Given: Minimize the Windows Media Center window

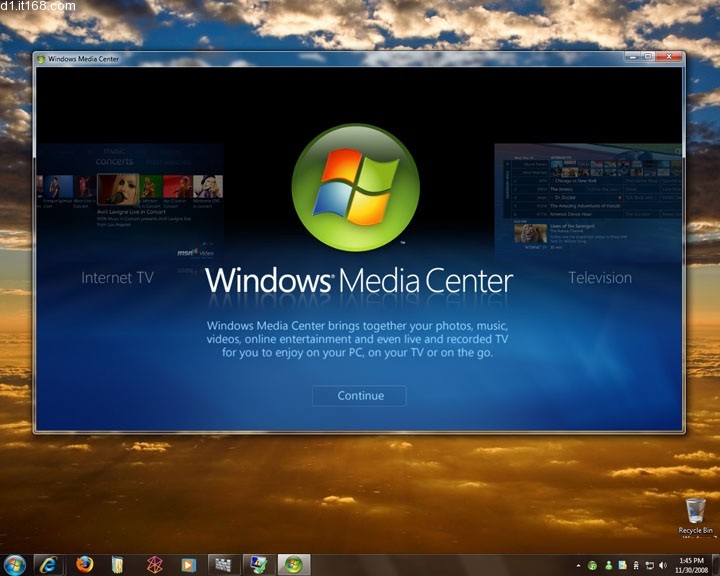Looking at the screenshot, I should pos(632,57).
